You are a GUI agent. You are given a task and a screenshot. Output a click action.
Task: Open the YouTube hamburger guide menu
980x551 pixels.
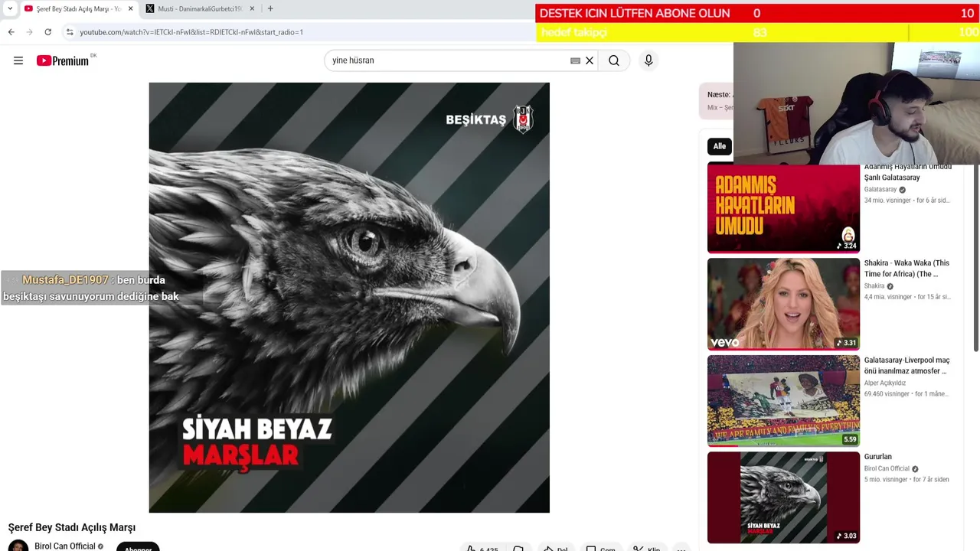coord(18,60)
